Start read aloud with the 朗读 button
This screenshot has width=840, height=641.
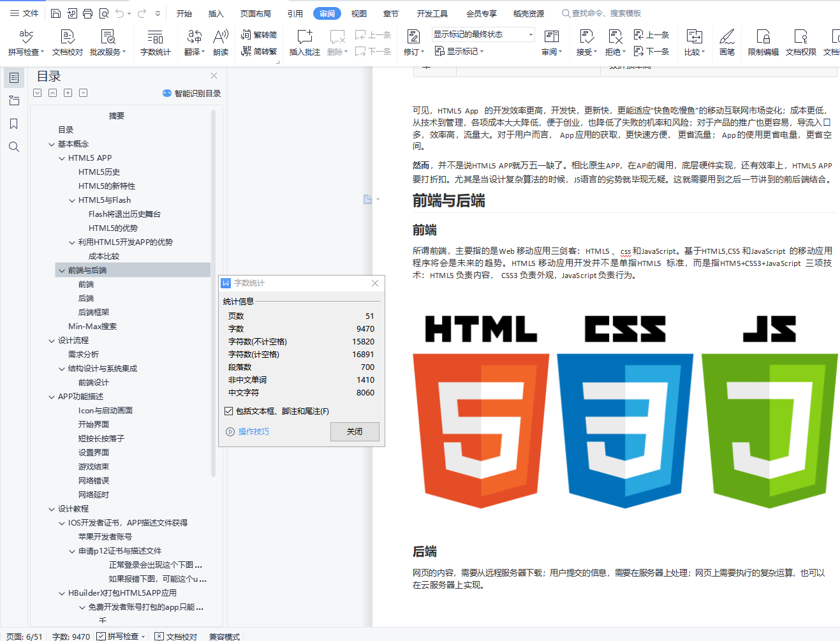pyautogui.click(x=221, y=42)
